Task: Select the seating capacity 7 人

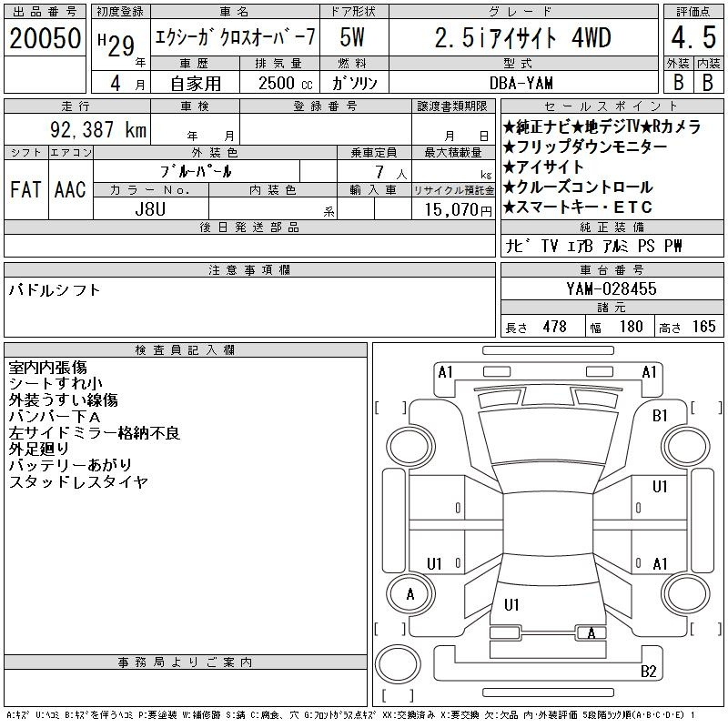Action: coord(390,172)
